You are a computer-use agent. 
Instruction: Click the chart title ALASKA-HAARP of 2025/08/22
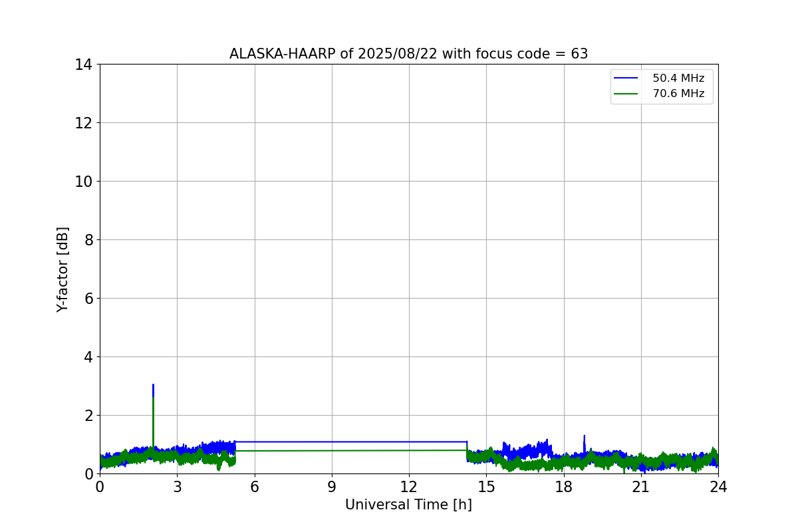tap(408, 54)
